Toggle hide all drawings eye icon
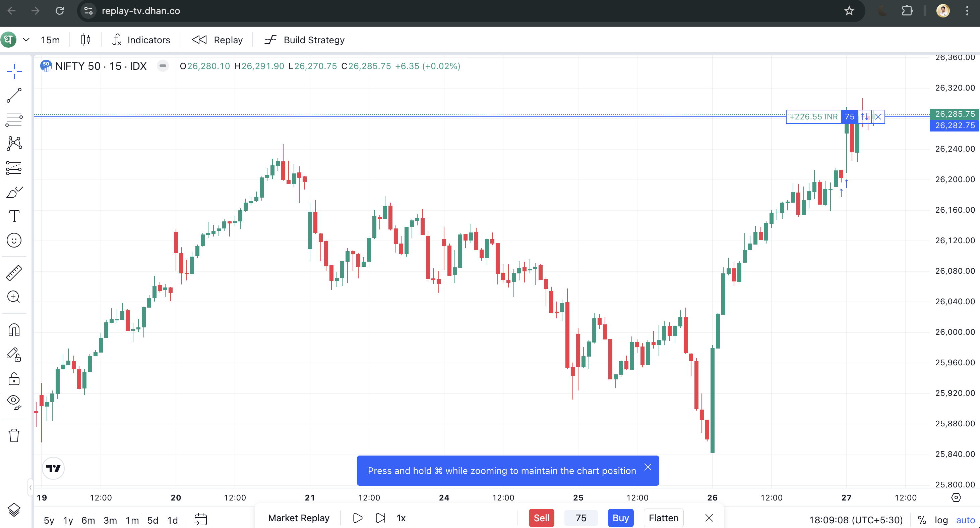980x528 pixels. (14, 402)
